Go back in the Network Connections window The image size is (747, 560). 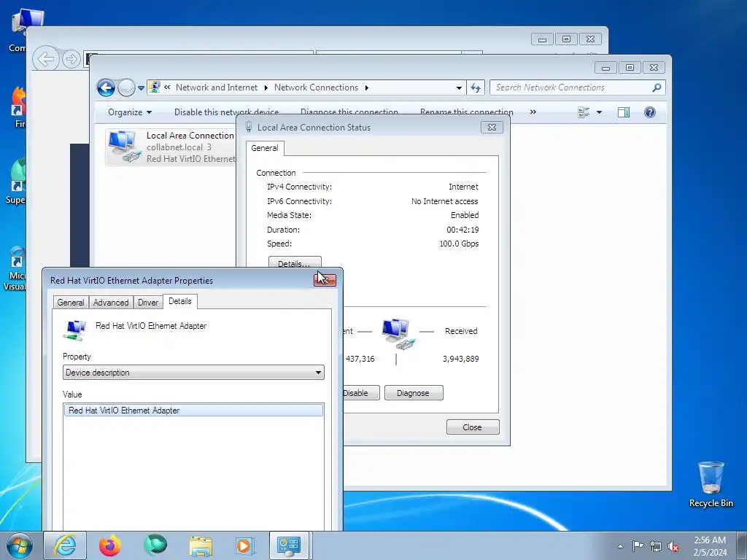click(106, 87)
